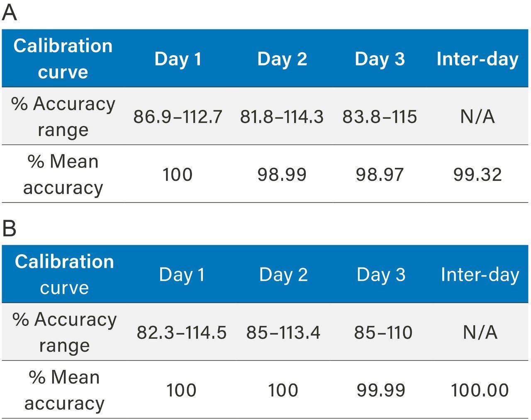531x420 pixels.
Task: Select the 98.99 mean accuracy value
Action: click(282, 175)
